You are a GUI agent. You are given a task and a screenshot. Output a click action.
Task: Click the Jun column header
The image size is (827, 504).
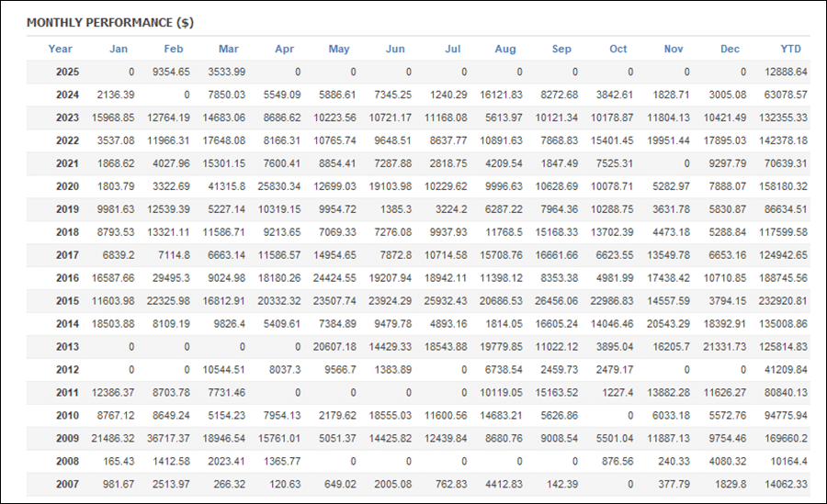coord(395,49)
